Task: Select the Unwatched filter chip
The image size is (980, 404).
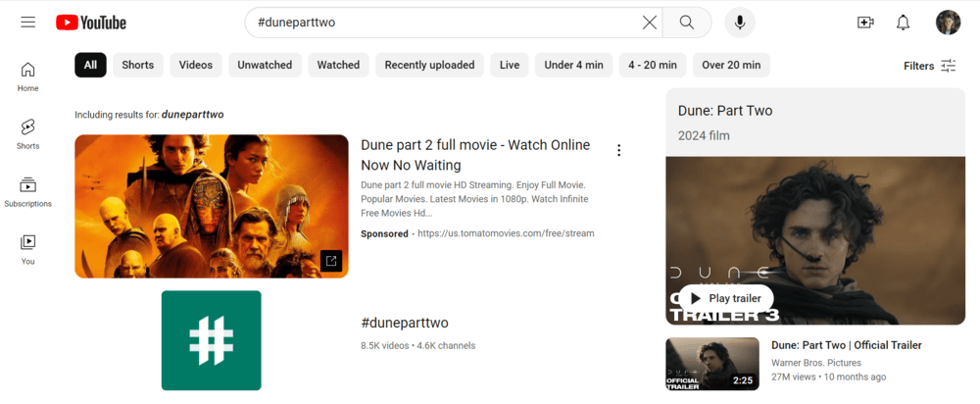Action: pyautogui.click(x=265, y=65)
